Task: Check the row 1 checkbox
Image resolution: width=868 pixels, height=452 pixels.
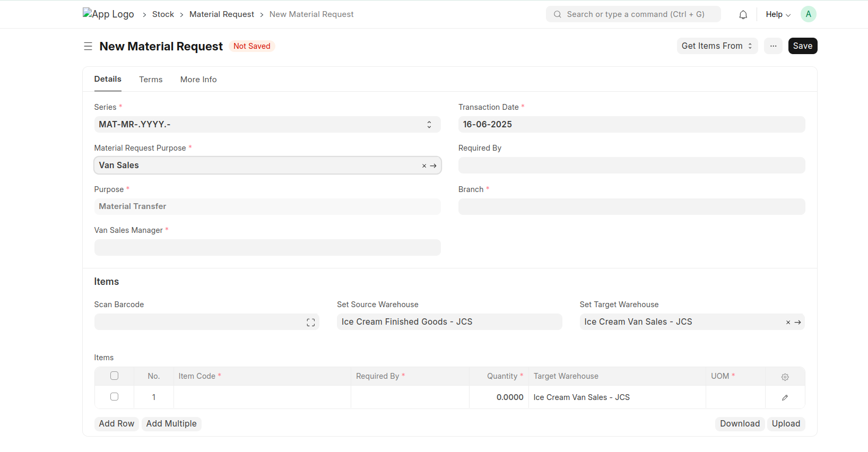Action: pyautogui.click(x=114, y=397)
